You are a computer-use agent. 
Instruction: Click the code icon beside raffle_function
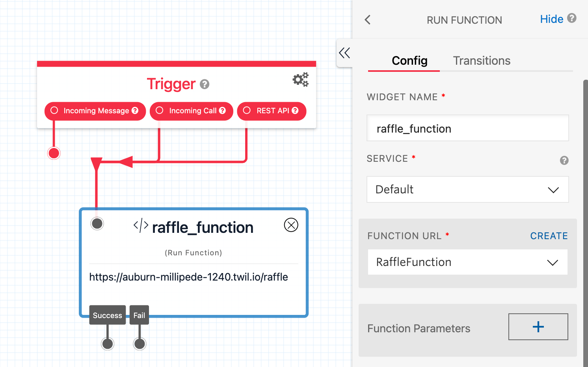pos(141,226)
